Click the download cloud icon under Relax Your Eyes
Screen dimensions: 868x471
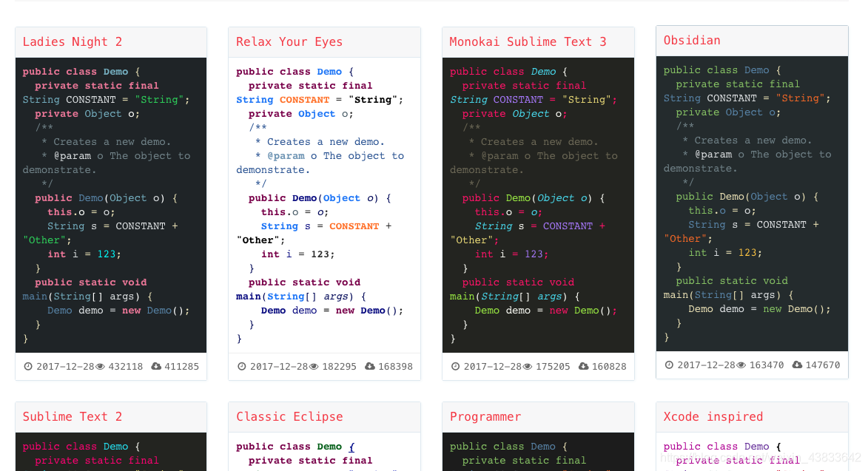(x=370, y=366)
